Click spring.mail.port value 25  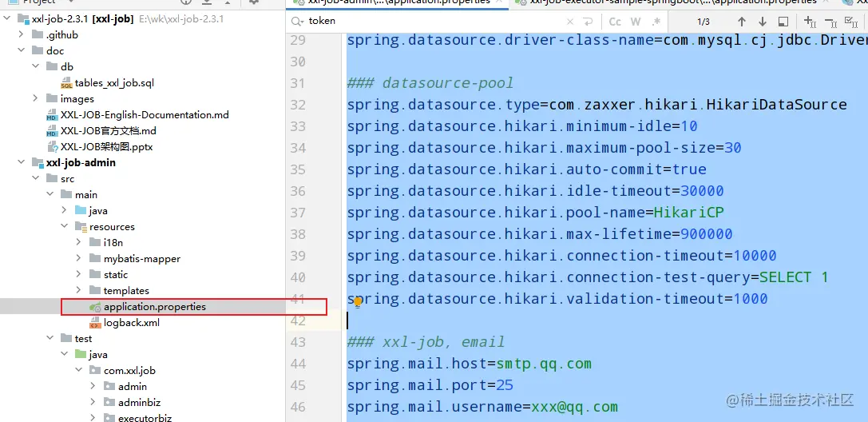click(x=505, y=385)
